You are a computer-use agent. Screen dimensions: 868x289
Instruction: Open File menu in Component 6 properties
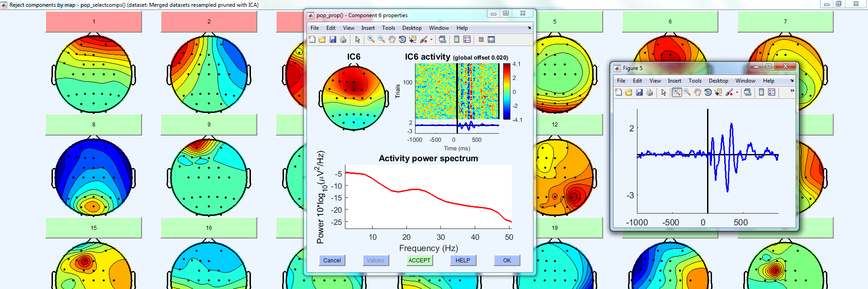(x=315, y=28)
